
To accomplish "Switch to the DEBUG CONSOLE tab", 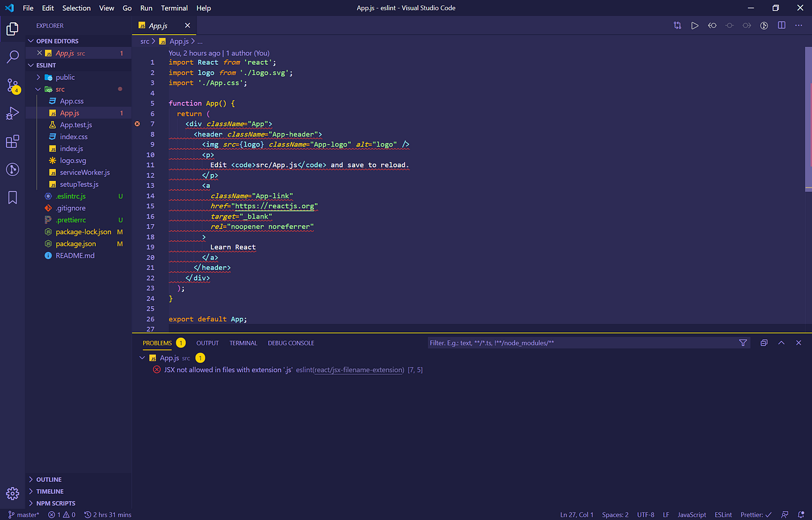I will 291,342.
